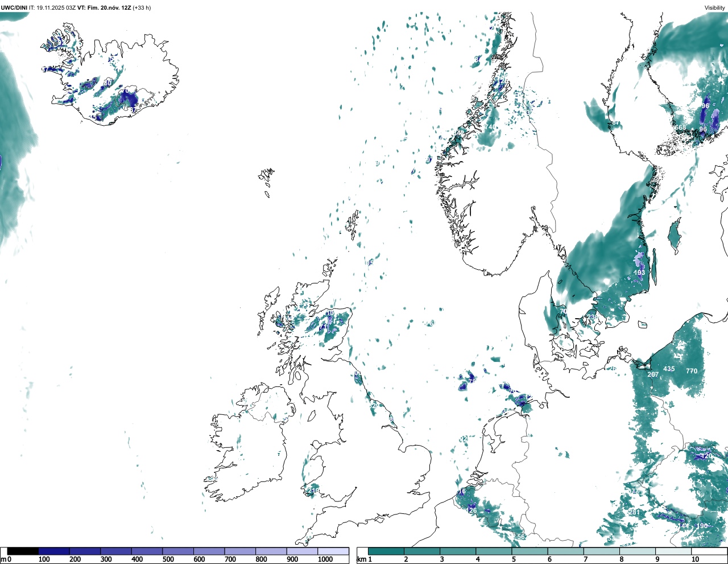Viewport: 728px width, 564px height.
Task: Click the "435" visibility value on the map
Action: (669, 369)
